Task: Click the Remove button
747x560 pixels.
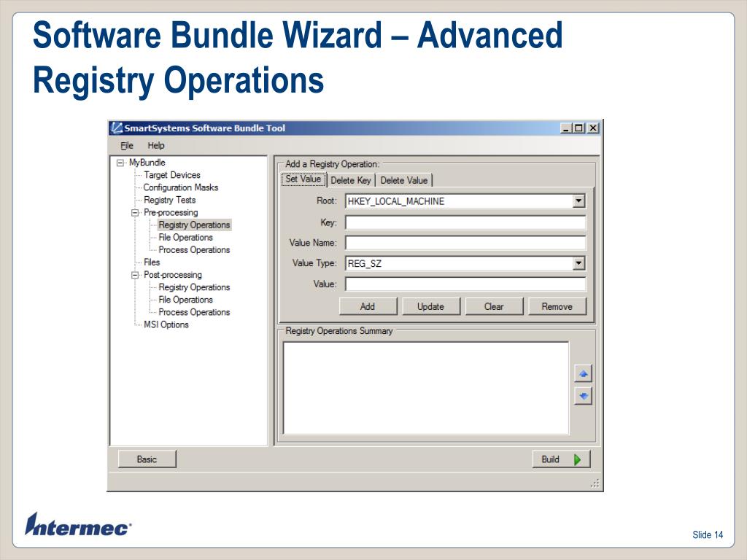Action: 557,307
